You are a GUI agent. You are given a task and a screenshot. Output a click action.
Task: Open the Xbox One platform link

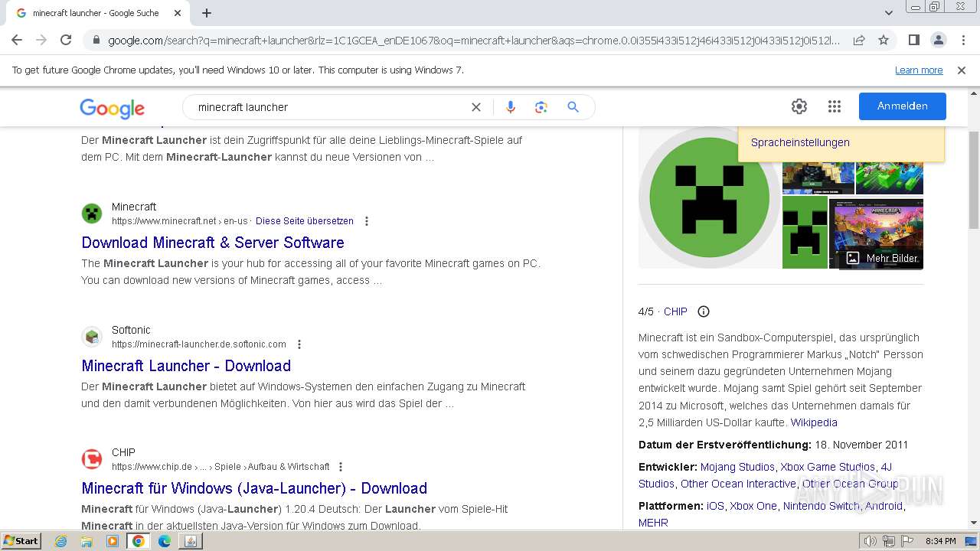click(753, 506)
